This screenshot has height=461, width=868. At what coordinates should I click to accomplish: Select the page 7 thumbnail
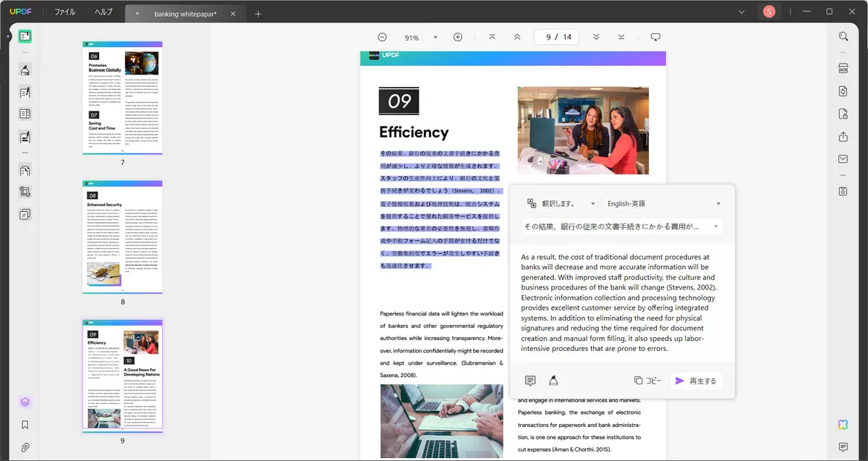[122, 98]
